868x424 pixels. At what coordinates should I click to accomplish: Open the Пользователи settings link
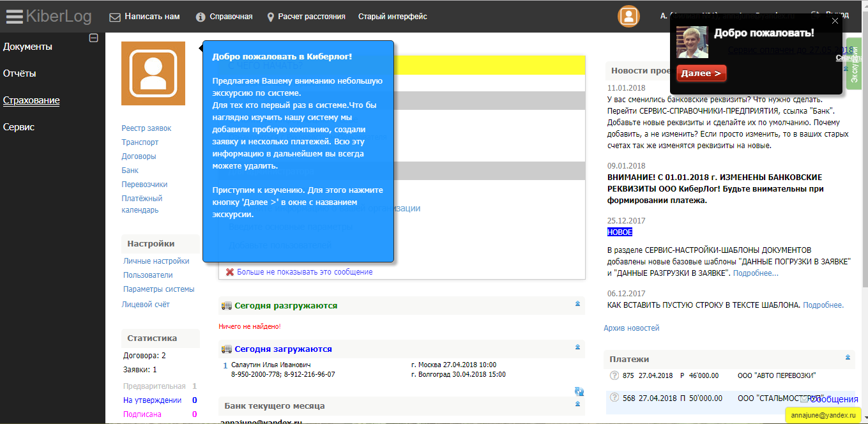tap(148, 275)
